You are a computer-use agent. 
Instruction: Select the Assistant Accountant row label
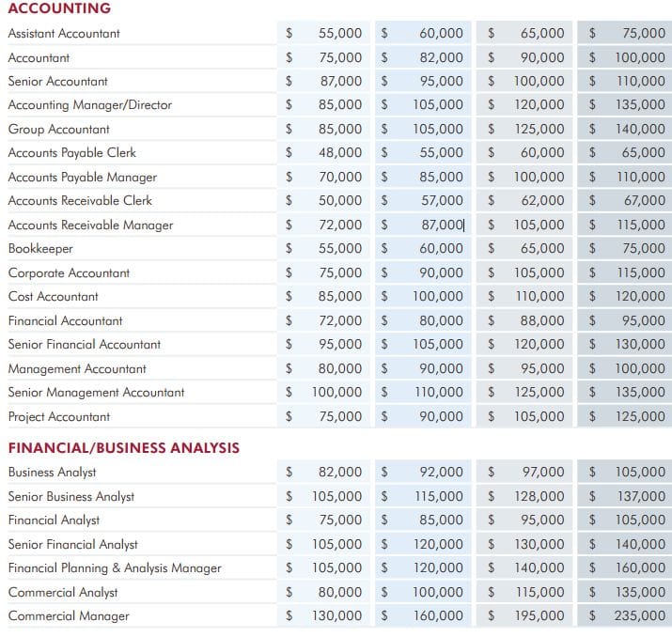pos(64,34)
